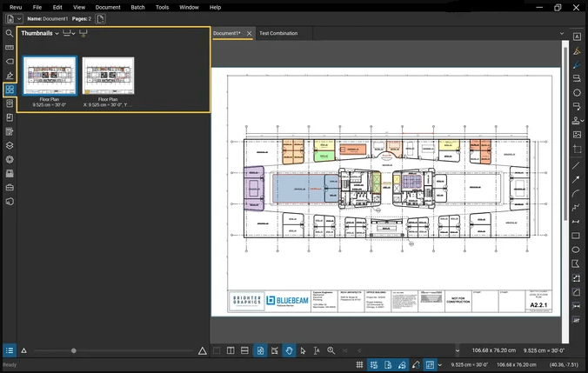Open the Signatures pen panel

click(x=10, y=76)
